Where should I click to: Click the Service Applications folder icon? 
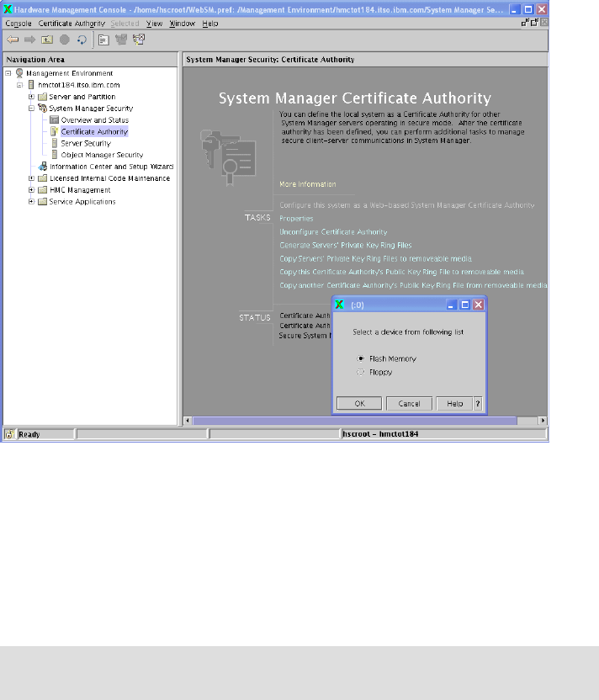coord(43,201)
